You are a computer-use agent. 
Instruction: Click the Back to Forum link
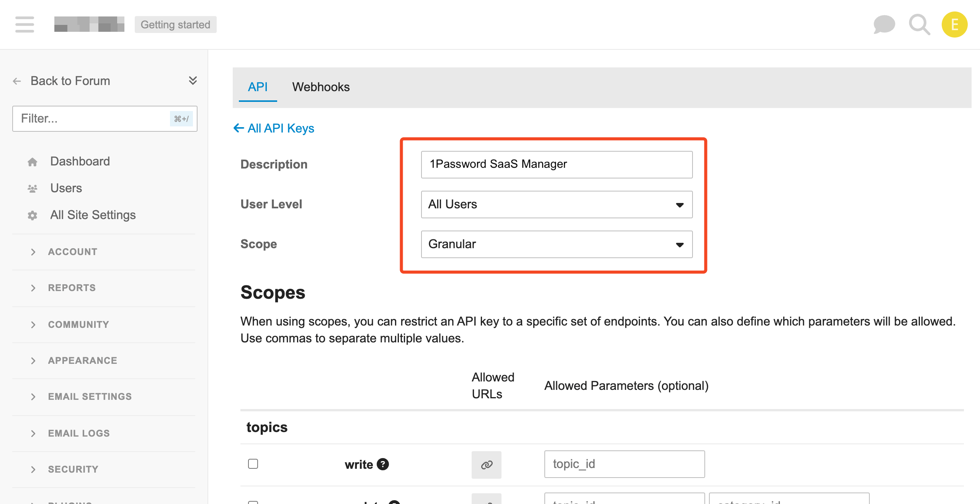coord(70,81)
